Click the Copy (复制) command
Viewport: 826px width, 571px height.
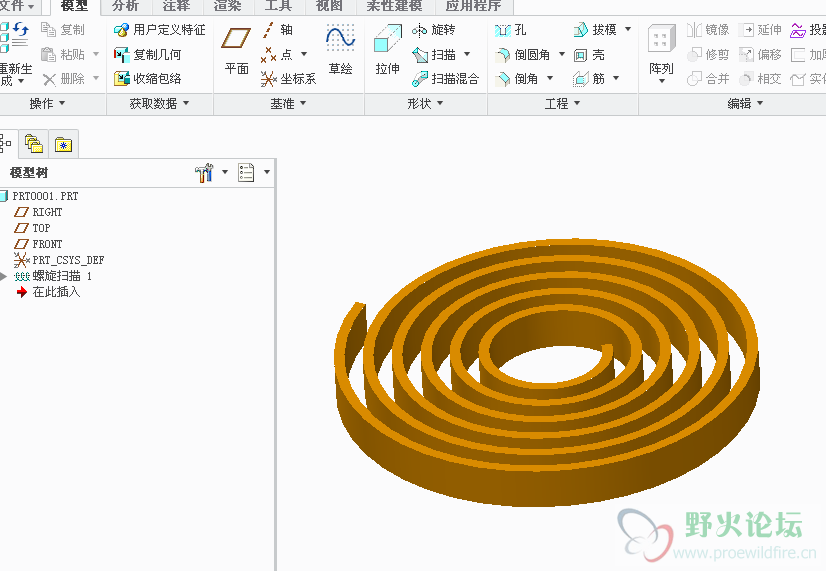tap(63, 30)
